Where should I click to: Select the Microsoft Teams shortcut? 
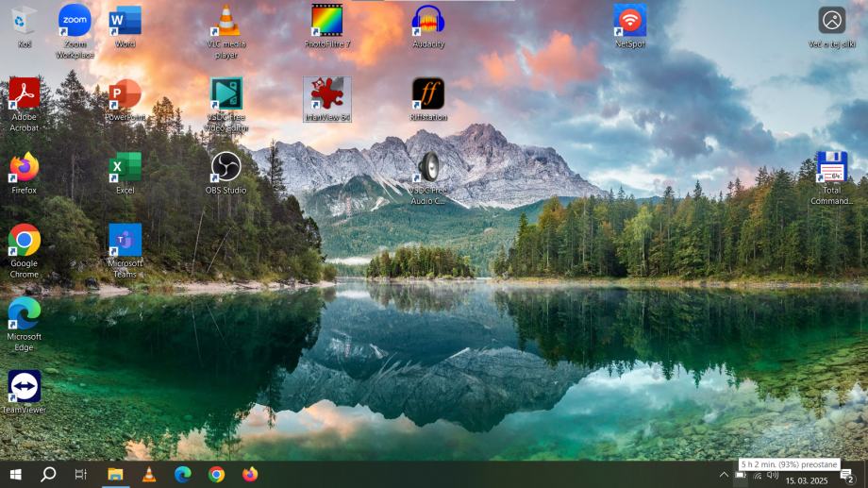125,251
